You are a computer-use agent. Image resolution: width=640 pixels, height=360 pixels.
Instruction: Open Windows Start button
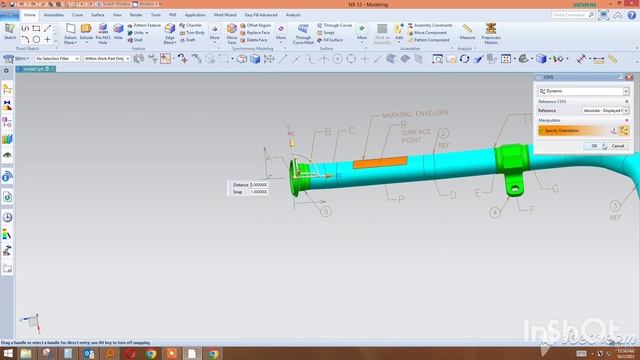8,353
